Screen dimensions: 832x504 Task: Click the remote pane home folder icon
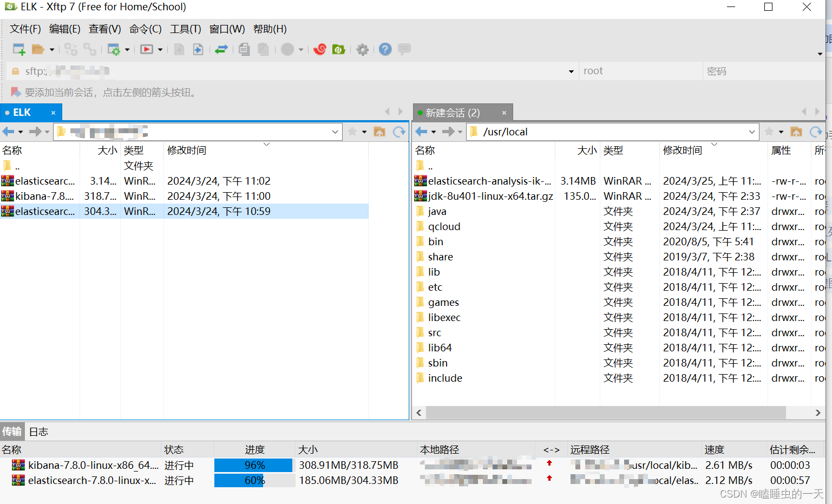pos(796,132)
